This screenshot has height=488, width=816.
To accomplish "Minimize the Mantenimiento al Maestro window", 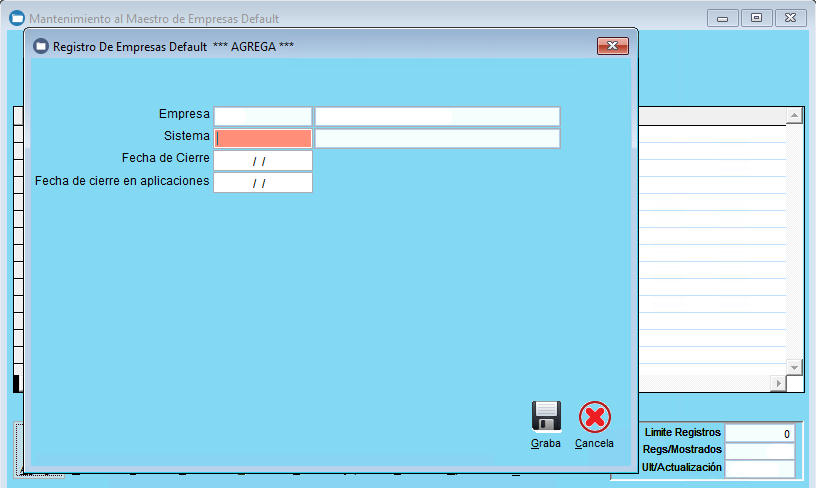I will click(723, 18).
